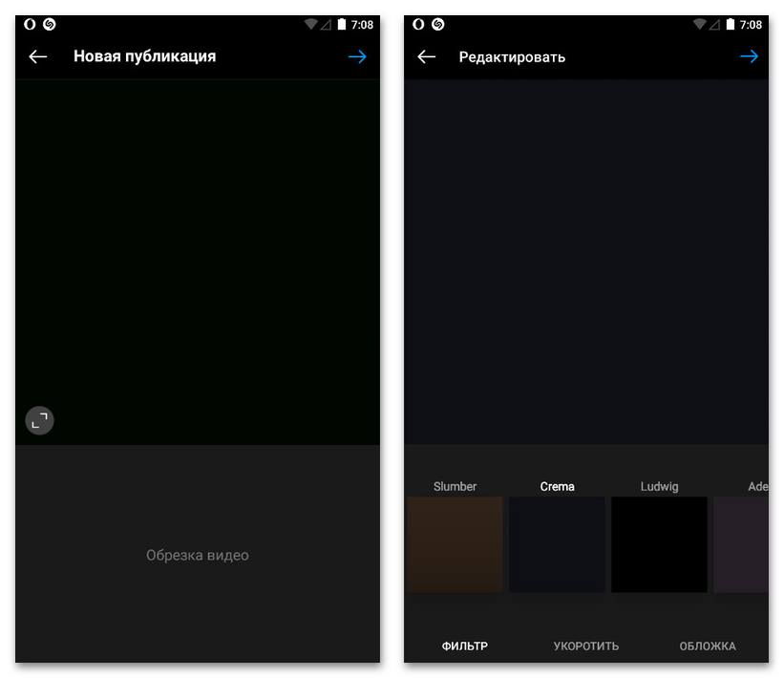Tap Shazam icon in left screen status bar
784x678 pixels.
tap(50, 24)
